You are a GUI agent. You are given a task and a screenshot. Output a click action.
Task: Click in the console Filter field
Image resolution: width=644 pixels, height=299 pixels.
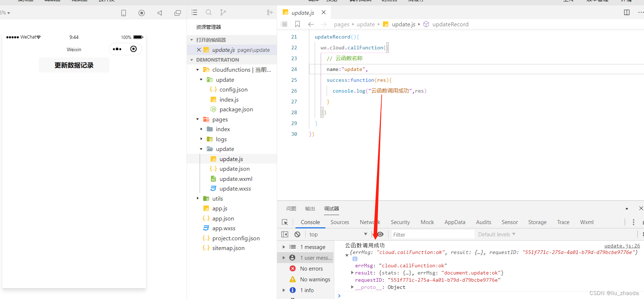coord(432,235)
